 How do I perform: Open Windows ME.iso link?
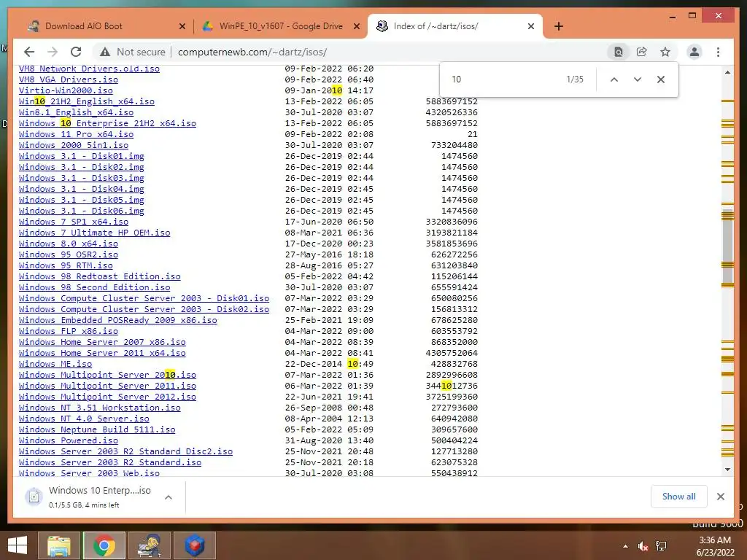[55, 365]
